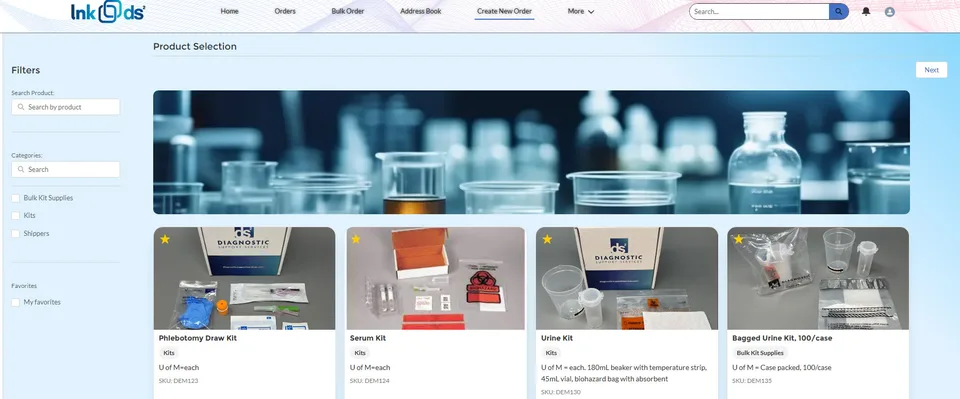Viewport: 960px width, 399px height.
Task: Click SKU: DEM135 text
Action: (752, 381)
